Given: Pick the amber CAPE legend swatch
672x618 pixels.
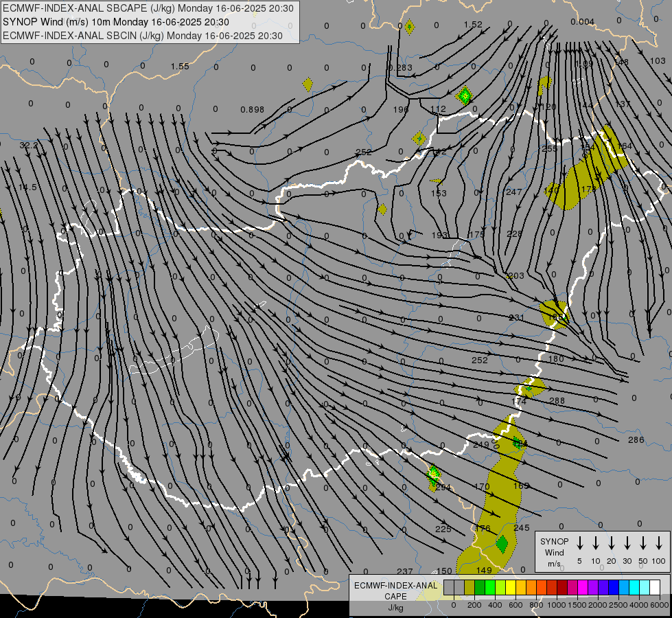Looking at the screenshot, I should pos(521,588).
